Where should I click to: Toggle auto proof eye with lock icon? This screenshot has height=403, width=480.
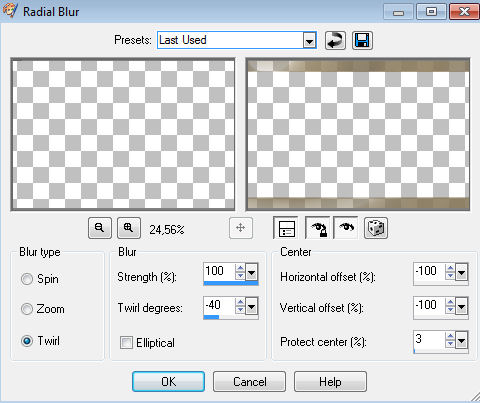coord(317,228)
